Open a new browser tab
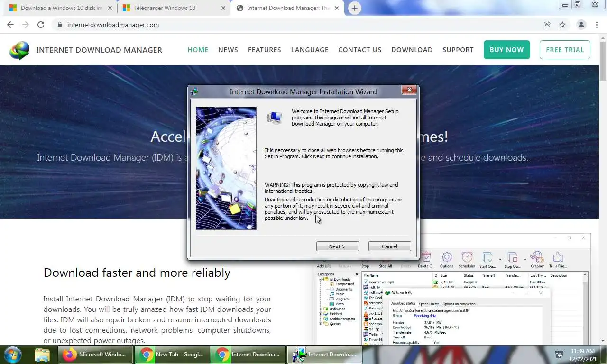 (x=354, y=8)
